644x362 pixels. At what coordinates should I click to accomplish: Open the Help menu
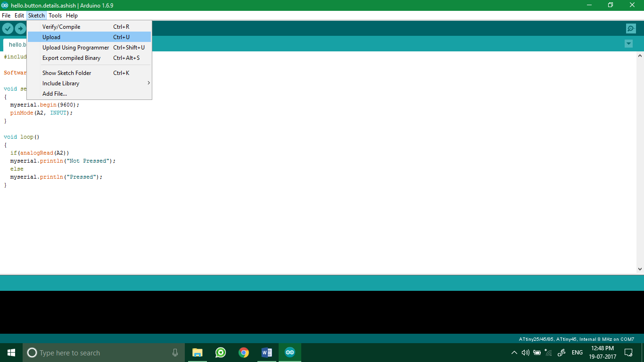72,16
